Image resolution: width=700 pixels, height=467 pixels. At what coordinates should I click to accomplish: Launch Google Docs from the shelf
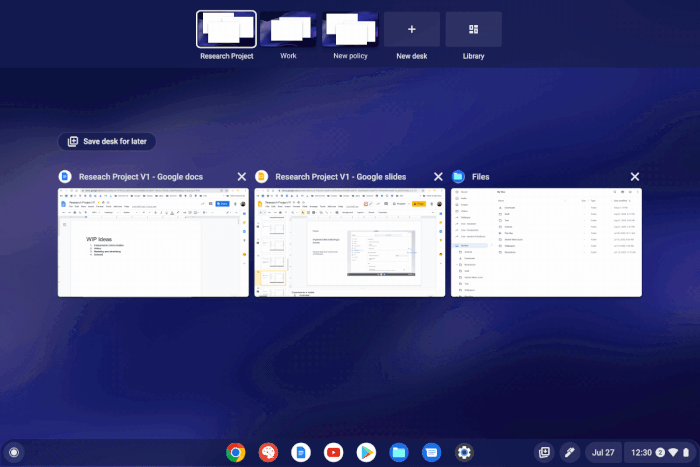[301, 452]
